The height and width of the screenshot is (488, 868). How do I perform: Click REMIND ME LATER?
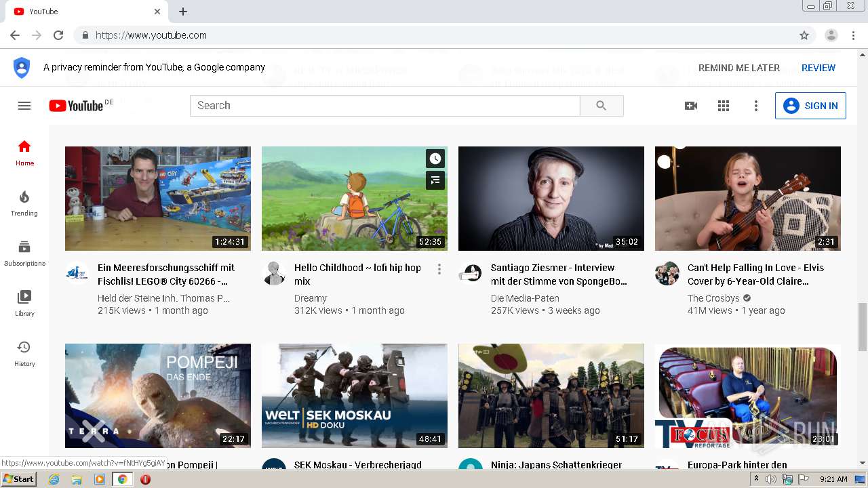pos(739,68)
